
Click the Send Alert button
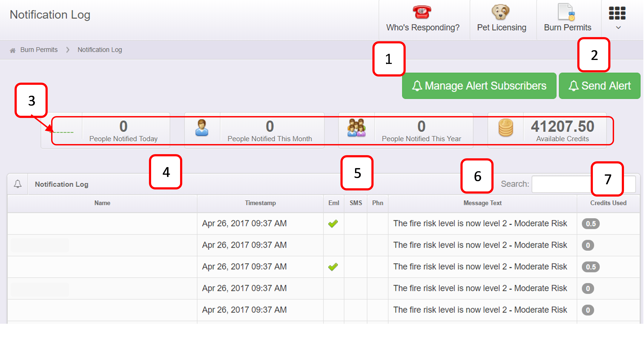click(x=599, y=86)
